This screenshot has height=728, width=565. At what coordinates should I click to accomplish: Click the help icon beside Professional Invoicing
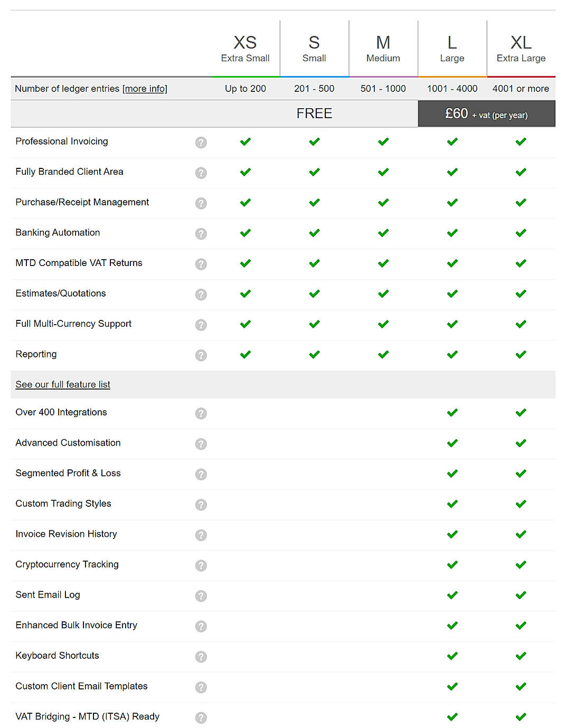pyautogui.click(x=201, y=142)
